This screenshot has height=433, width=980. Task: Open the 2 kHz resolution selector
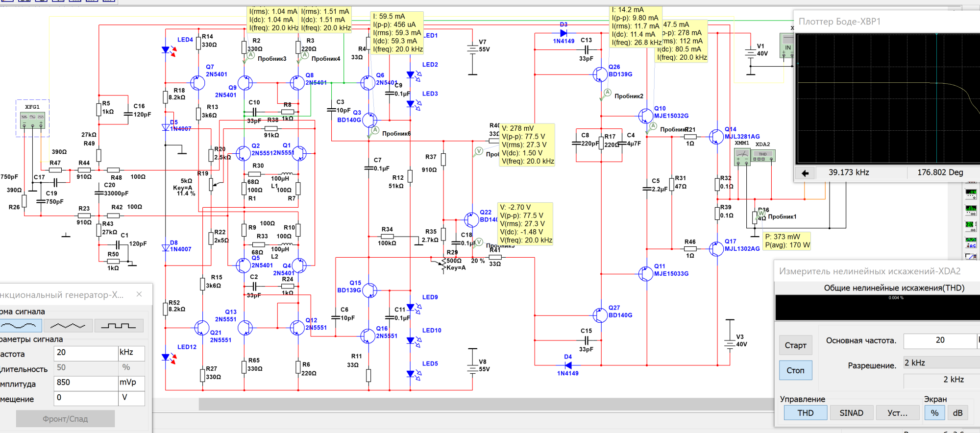pos(941,362)
